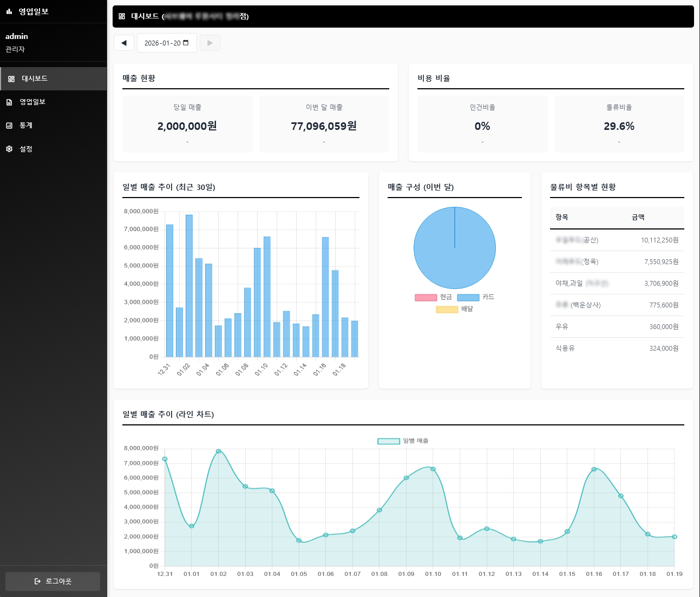The height and width of the screenshot is (597, 700).
Task: Click the grid icon in the black header bar
Action: [122, 16]
